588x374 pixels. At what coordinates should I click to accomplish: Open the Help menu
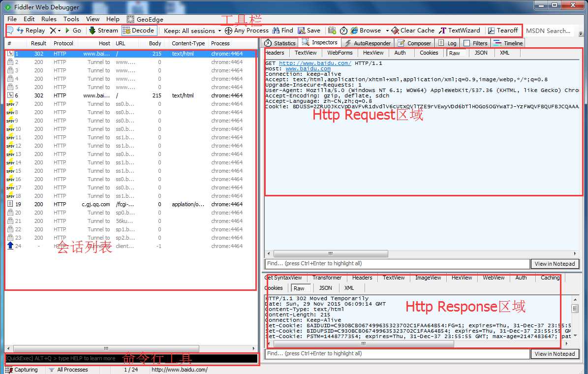[113, 19]
